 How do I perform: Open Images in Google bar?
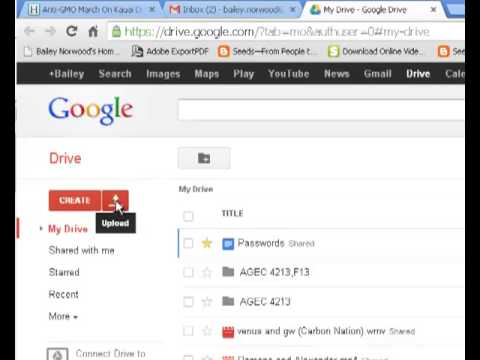click(163, 74)
